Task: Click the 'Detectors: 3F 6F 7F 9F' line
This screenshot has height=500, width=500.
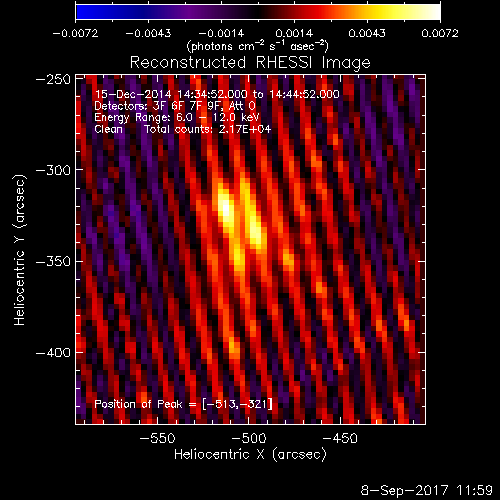Action: coord(175,106)
